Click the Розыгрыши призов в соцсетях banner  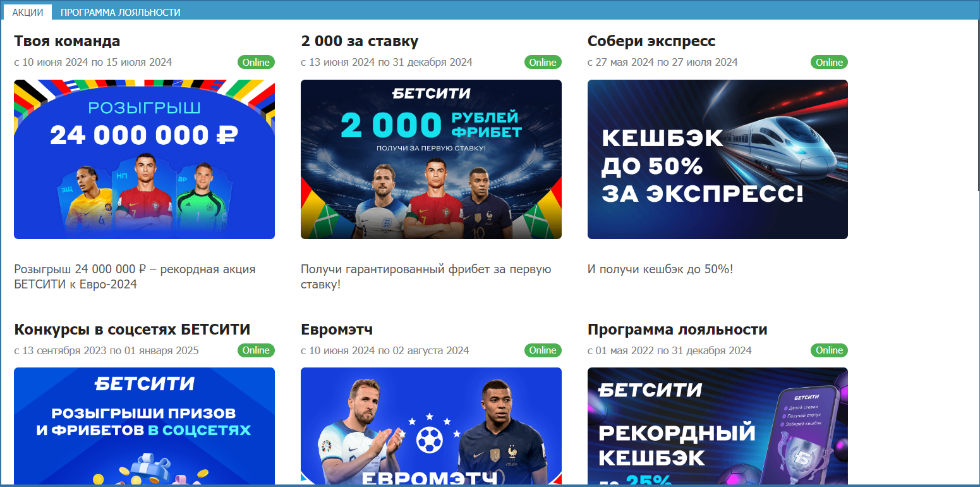[x=144, y=426]
